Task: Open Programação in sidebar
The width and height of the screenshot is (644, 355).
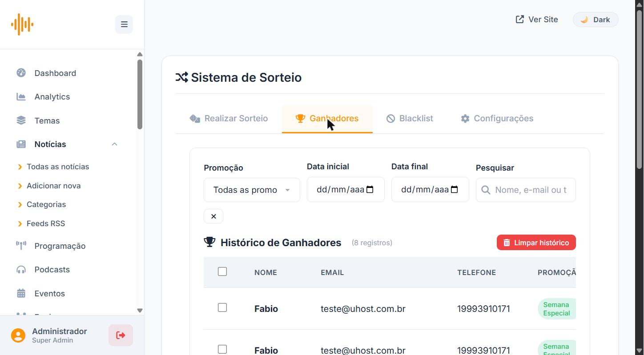Action: pos(60,246)
